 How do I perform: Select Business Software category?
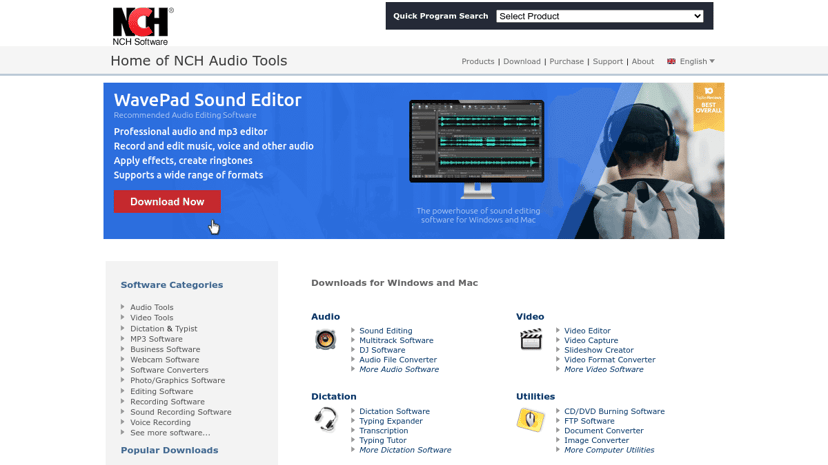click(165, 349)
